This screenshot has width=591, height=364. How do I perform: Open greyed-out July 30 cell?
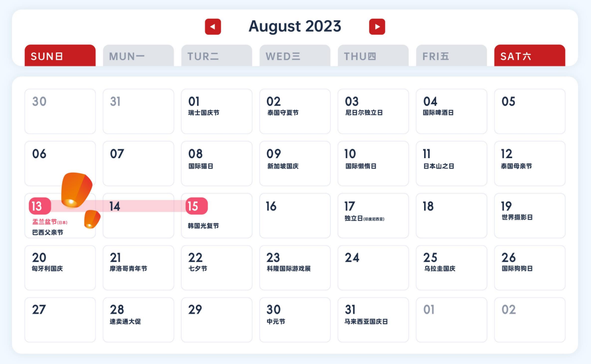pos(60,111)
